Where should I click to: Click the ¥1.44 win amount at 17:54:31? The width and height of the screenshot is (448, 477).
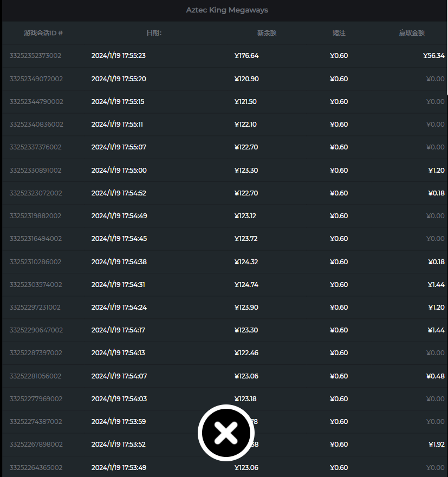(436, 285)
